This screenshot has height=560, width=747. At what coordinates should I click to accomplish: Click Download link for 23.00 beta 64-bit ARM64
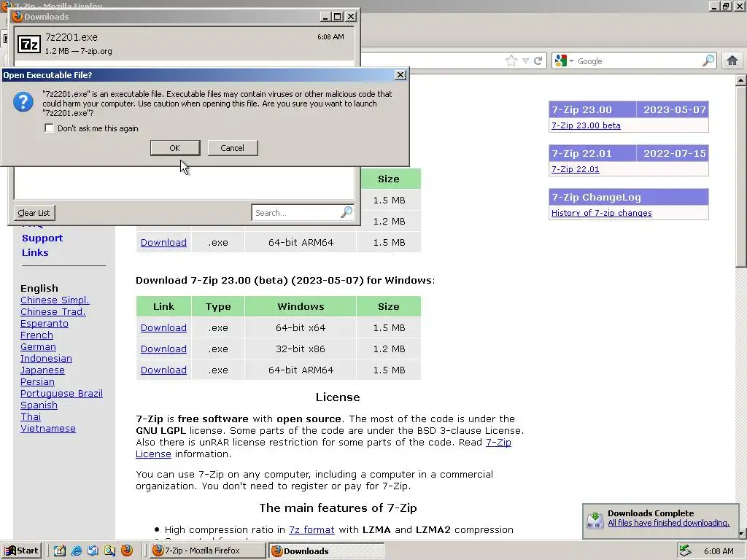point(163,370)
